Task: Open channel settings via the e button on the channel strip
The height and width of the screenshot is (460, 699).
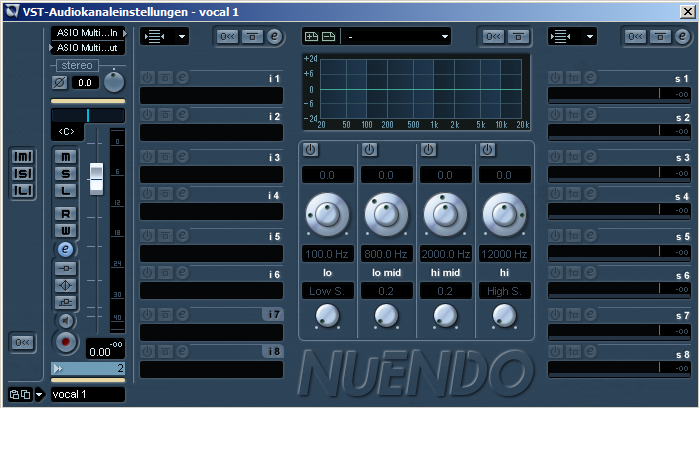Action: point(66,249)
